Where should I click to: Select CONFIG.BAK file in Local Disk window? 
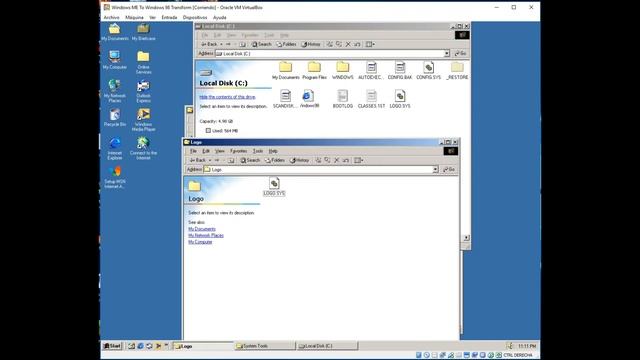(400, 70)
